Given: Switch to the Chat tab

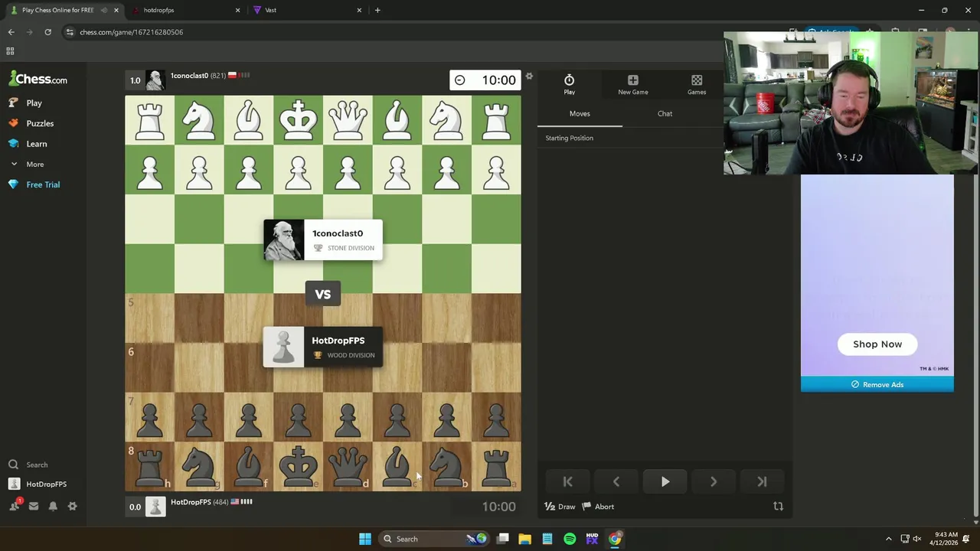Looking at the screenshot, I should (665, 113).
